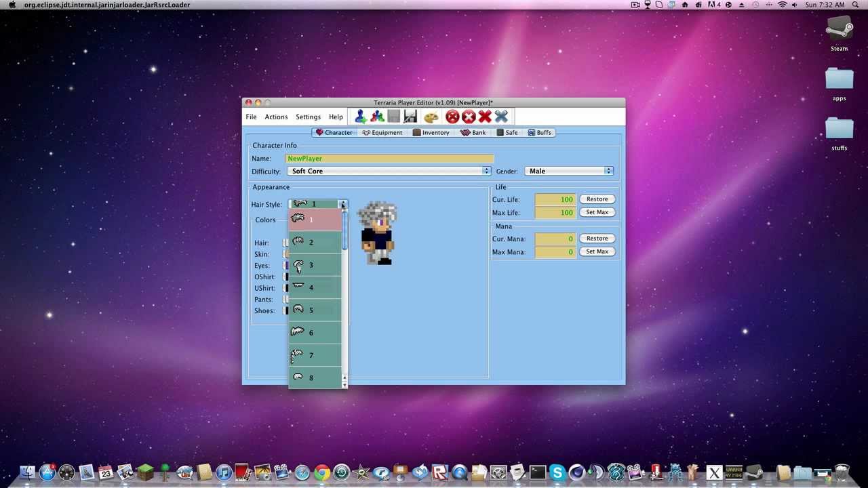Viewport: 868px width, 488px height.
Task: Click the hair style list scrollbar thumb
Action: pyautogui.click(x=344, y=230)
